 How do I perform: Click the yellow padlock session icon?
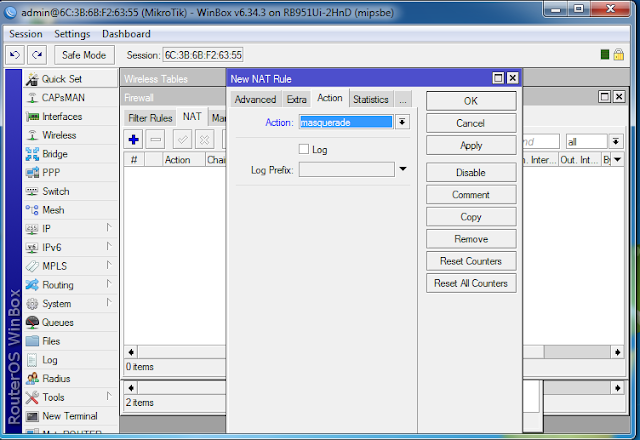click(x=618, y=54)
